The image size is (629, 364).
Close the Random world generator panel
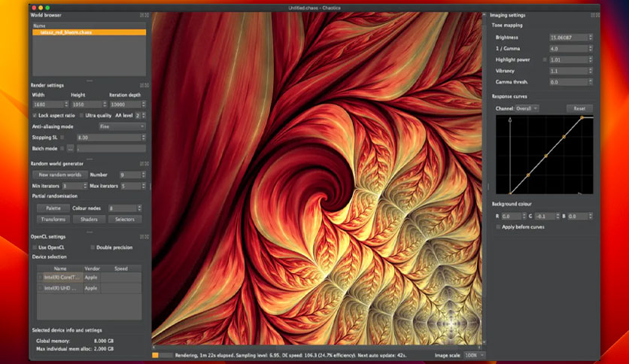pyautogui.click(x=147, y=163)
